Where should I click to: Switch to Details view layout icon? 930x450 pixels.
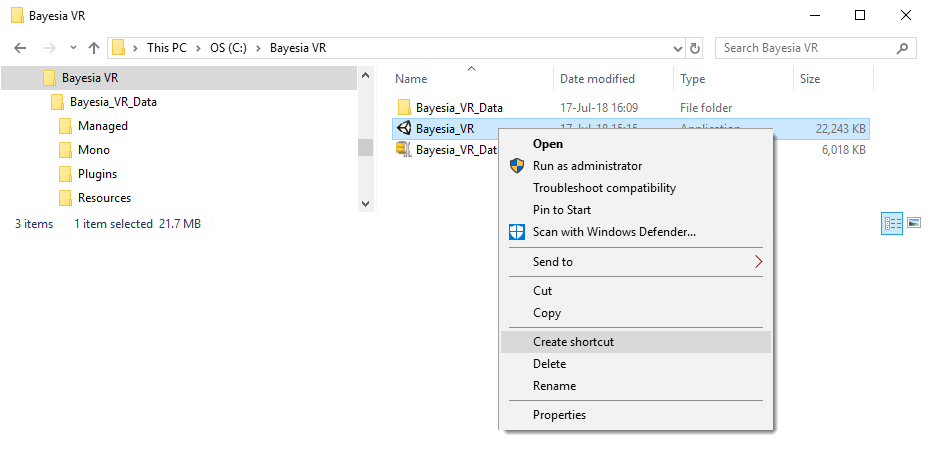[x=892, y=224]
